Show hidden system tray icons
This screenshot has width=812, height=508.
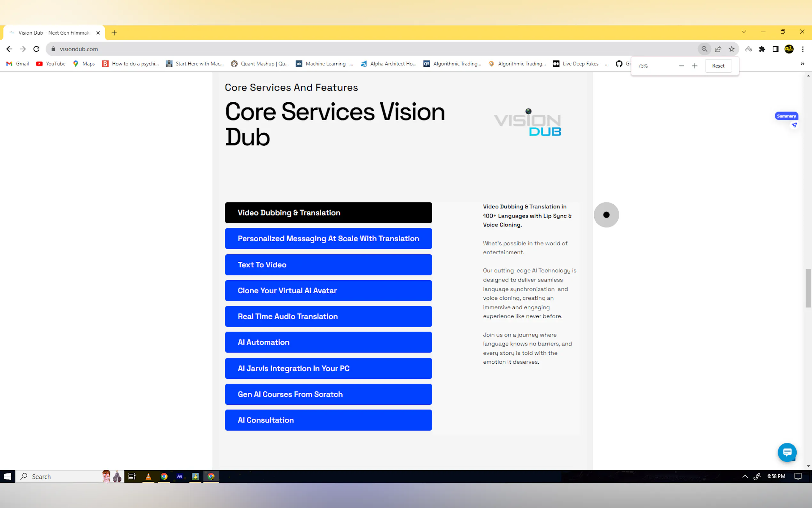pos(745,476)
